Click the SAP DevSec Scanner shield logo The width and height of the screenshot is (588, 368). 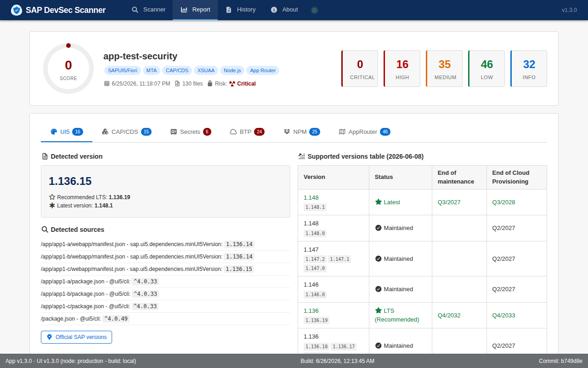click(17, 10)
